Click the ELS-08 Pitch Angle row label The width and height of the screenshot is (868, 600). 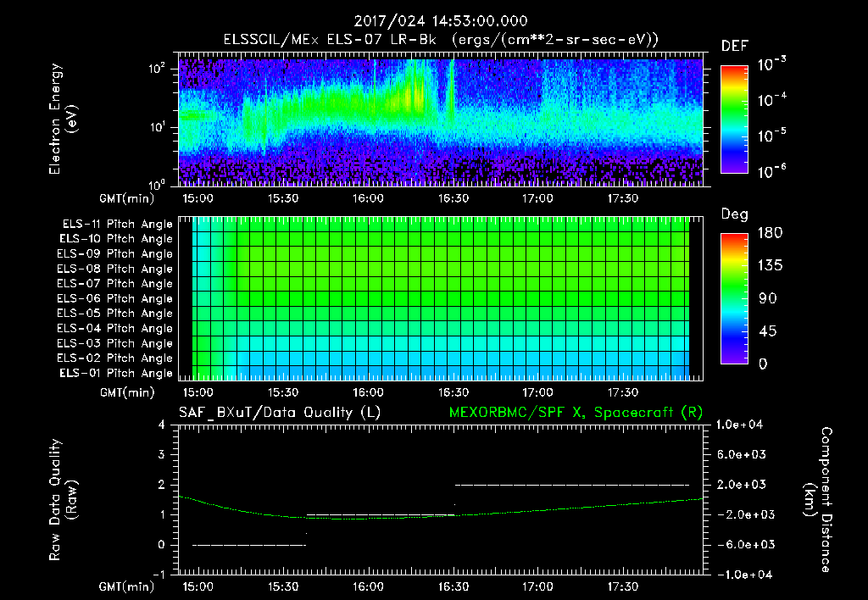coord(115,269)
